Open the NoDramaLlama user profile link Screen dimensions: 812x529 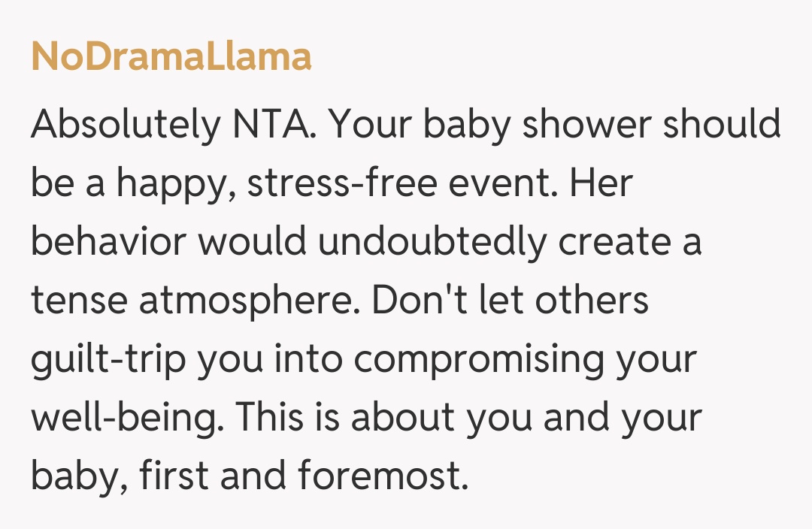pyautogui.click(x=171, y=57)
